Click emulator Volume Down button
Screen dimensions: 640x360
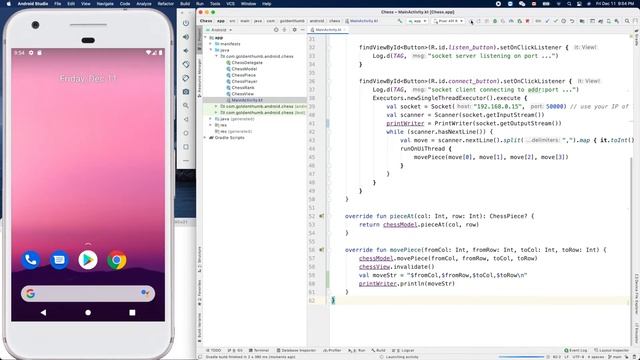pyautogui.click(x=186, y=51)
